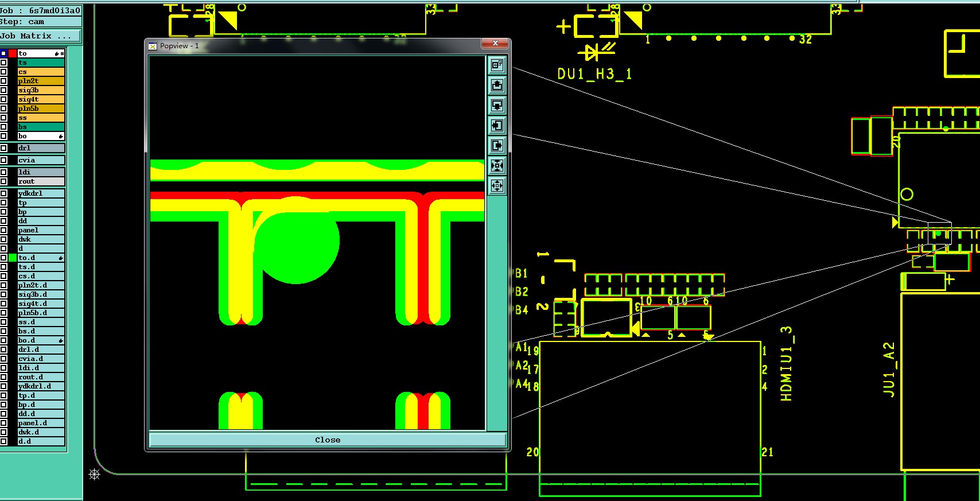
Task: Select layer 'tp' in layer list
Action: pos(41,203)
